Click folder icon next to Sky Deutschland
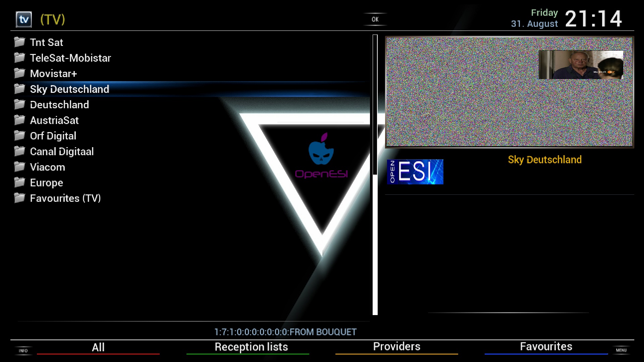Screen dimensions: 644x362 pyautogui.click(x=19, y=89)
